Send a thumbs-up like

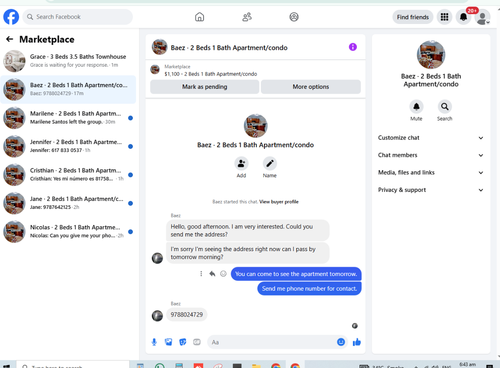357,342
